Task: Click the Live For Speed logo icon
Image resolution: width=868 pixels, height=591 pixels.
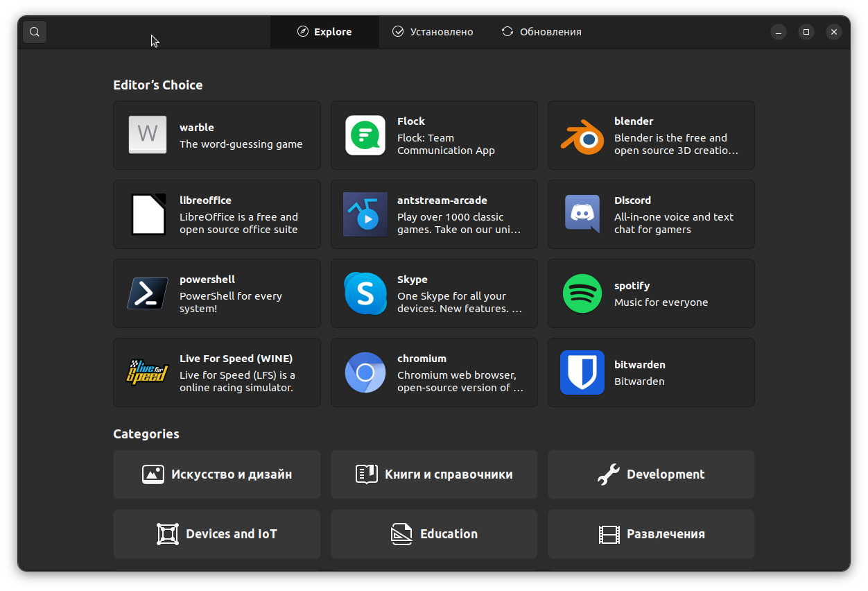Action: pos(147,371)
